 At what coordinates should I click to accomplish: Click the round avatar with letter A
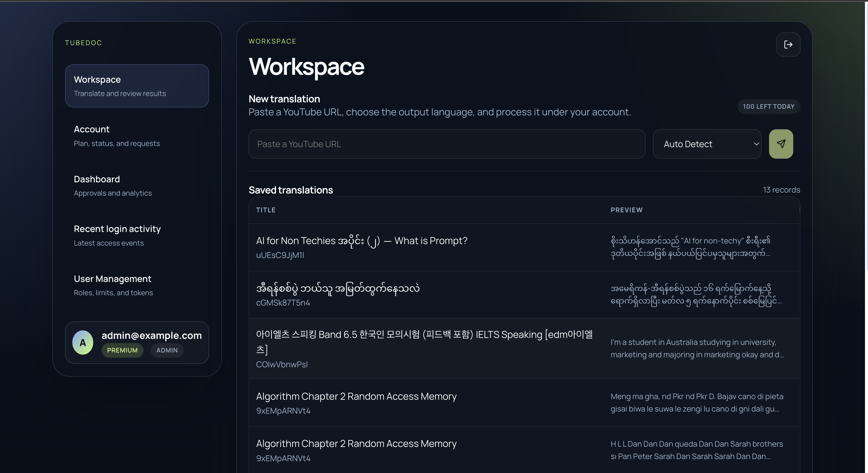(83, 342)
